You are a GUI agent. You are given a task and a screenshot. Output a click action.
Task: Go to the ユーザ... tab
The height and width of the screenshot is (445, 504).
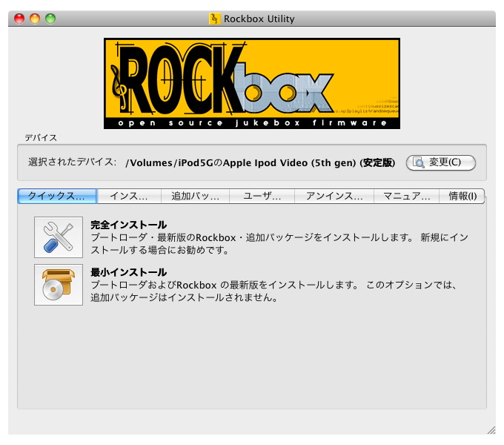pos(262,196)
